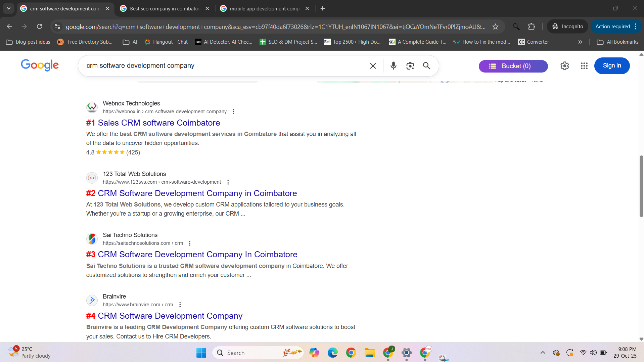Open the browser extensions puzzle icon

click(532, 27)
